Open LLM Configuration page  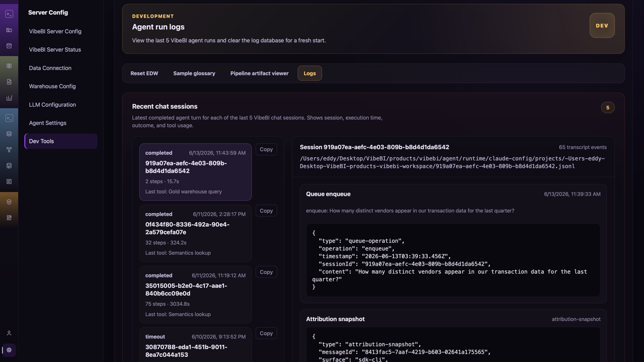(x=61, y=105)
